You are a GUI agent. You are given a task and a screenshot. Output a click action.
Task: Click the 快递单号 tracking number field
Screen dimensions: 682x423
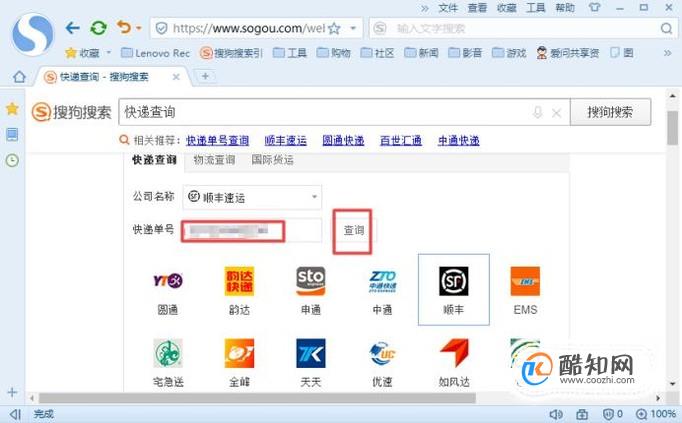pyautogui.click(x=251, y=230)
